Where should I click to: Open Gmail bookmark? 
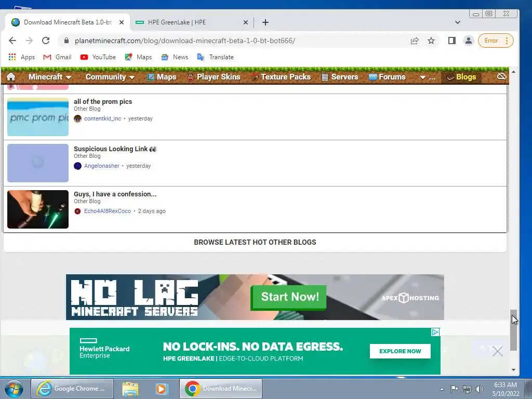(x=57, y=57)
